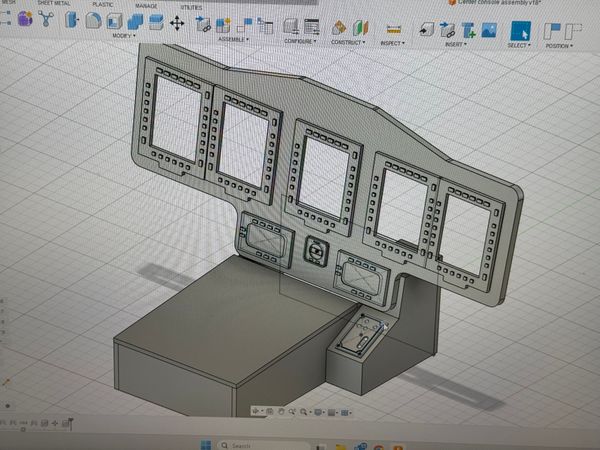Switch to the Plastic tab
The height and width of the screenshot is (450, 600).
(103, 5)
